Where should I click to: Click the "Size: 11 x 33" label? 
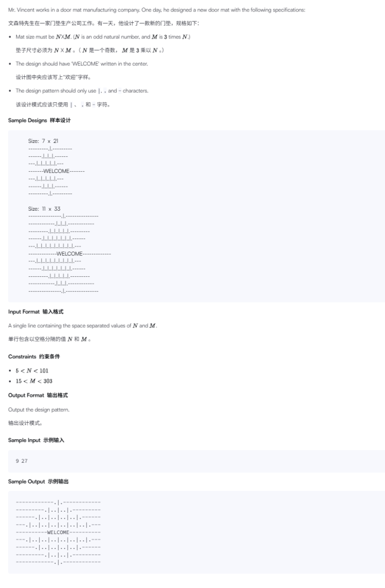(44, 209)
